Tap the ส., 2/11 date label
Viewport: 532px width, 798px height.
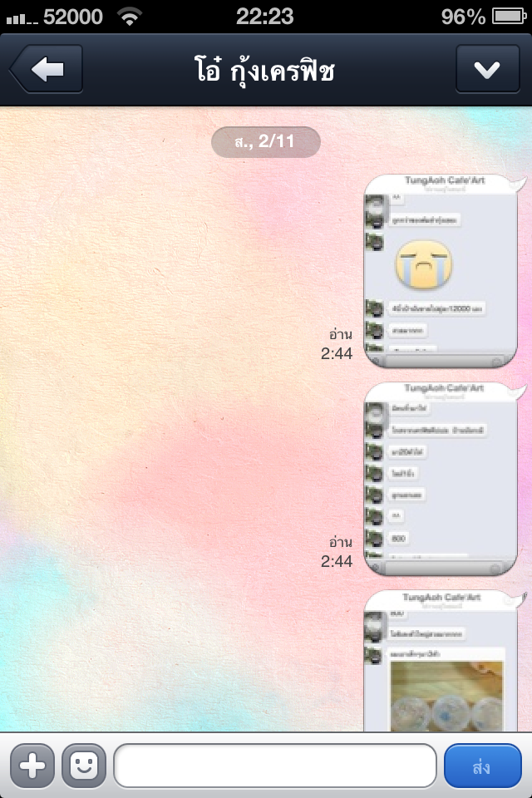point(266,141)
